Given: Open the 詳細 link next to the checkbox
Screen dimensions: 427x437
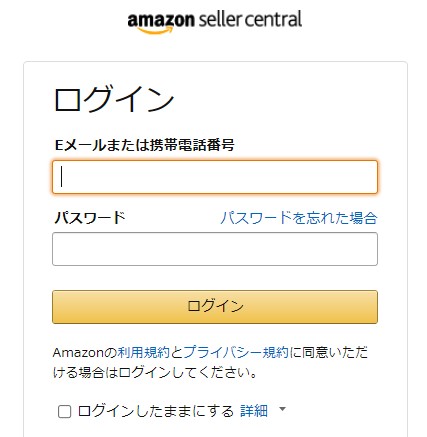Looking at the screenshot, I should (x=254, y=411).
